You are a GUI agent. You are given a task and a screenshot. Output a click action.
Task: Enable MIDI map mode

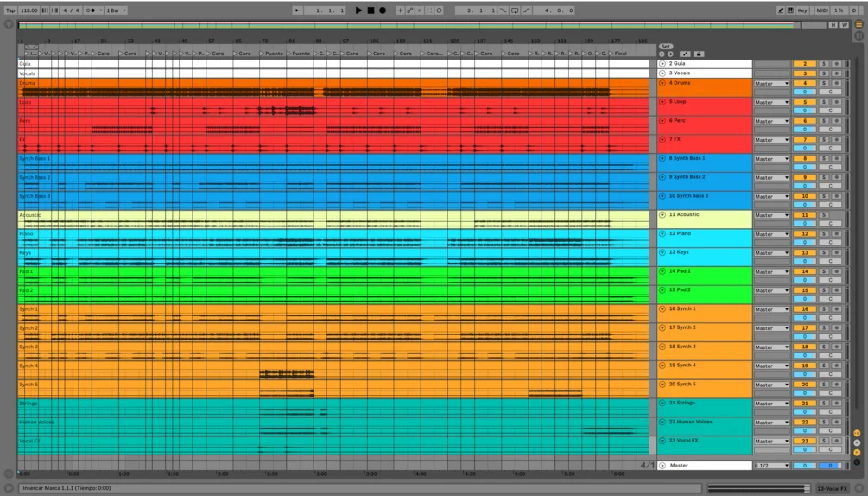pos(822,10)
